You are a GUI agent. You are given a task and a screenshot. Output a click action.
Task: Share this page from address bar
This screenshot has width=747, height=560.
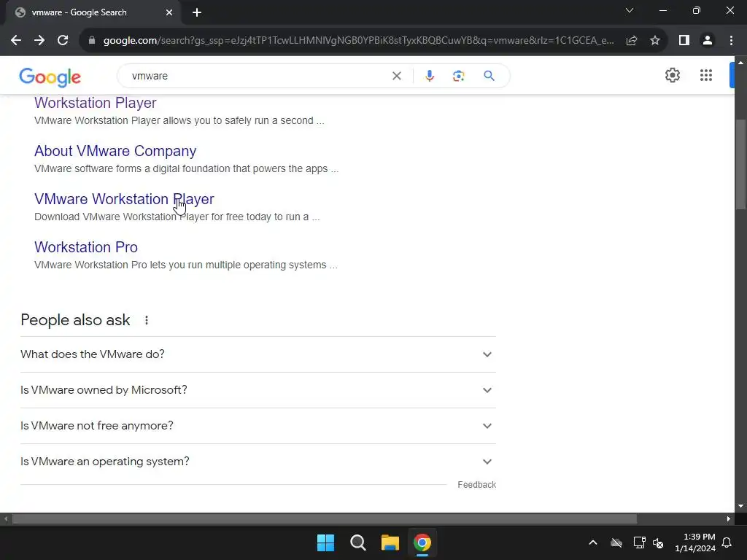(x=632, y=41)
